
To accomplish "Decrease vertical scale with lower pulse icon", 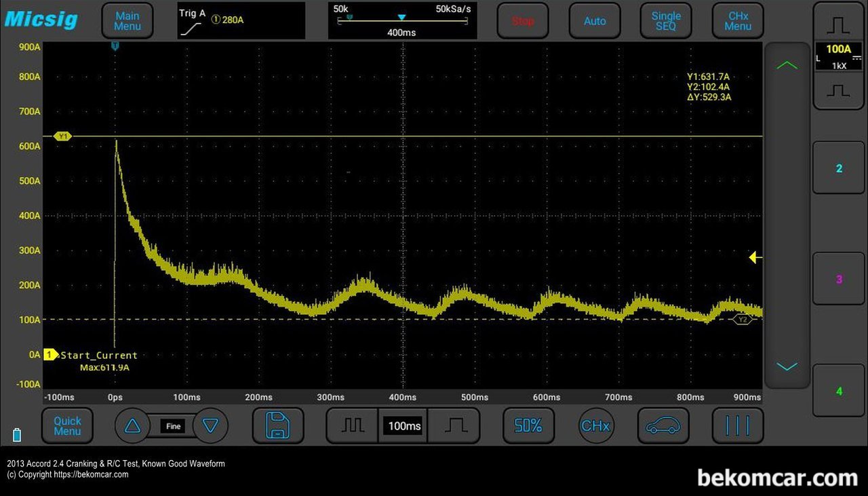I will click(x=839, y=90).
